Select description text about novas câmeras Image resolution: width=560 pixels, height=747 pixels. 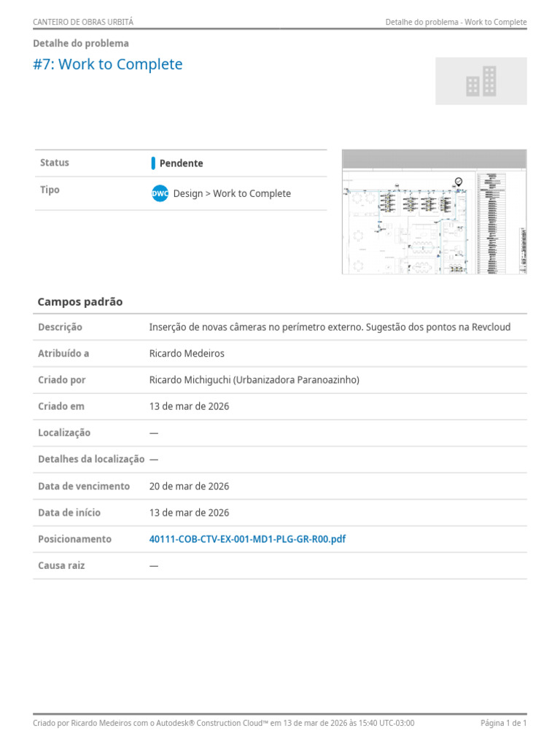tap(330, 327)
